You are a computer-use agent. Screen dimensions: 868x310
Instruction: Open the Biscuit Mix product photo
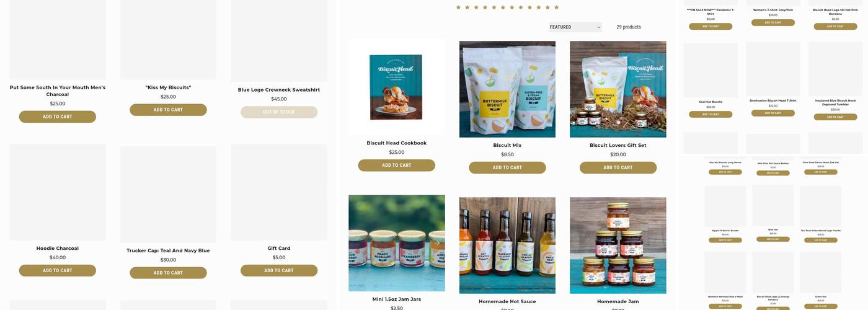coord(507,89)
